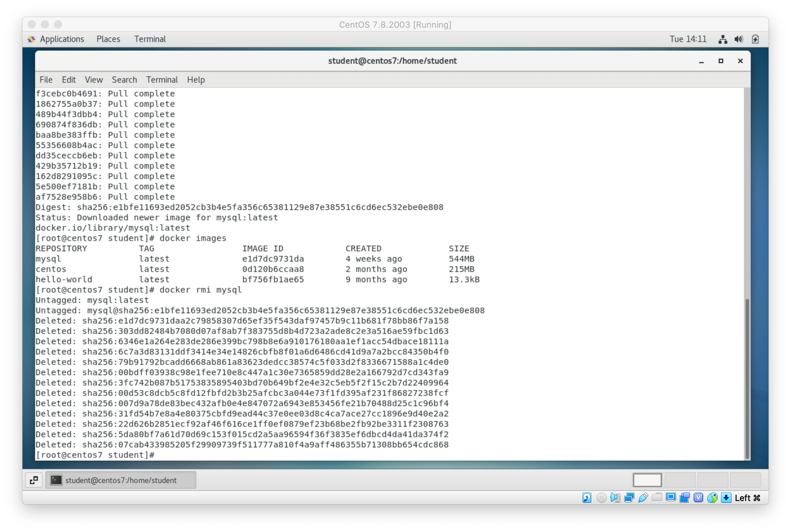This screenshot has width=791, height=532.
Task: Expand the Places menu
Action: click(x=108, y=39)
